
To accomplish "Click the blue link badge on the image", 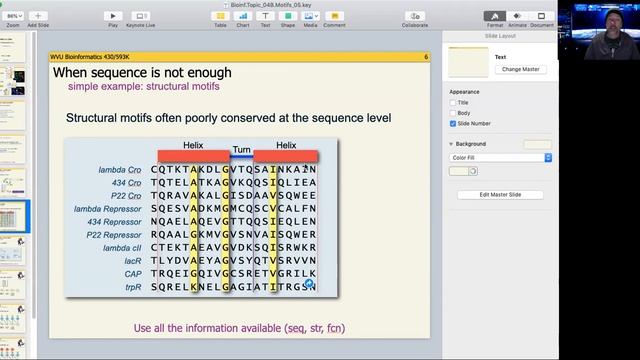I will click(x=309, y=283).
